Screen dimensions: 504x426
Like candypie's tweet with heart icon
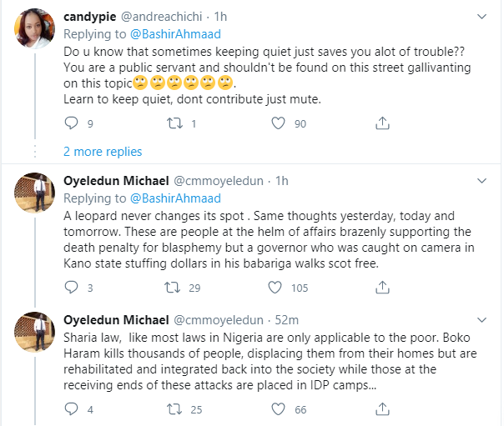(x=278, y=123)
